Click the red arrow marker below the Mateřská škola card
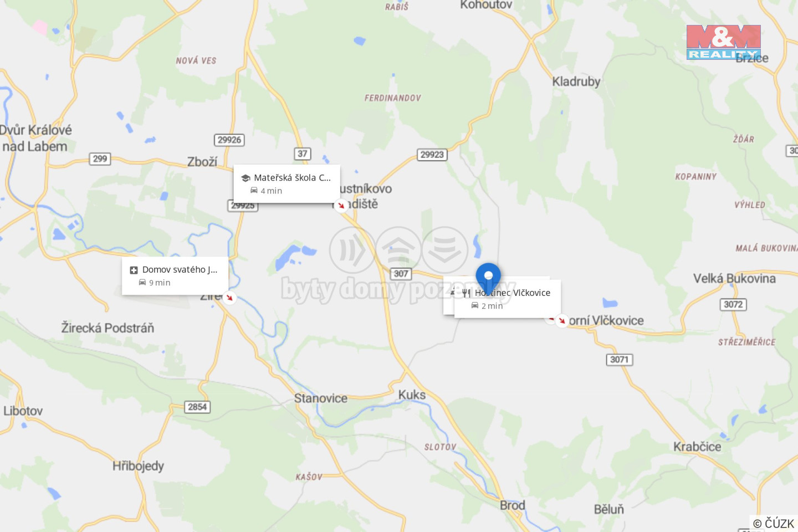798x532 pixels. coord(341,206)
